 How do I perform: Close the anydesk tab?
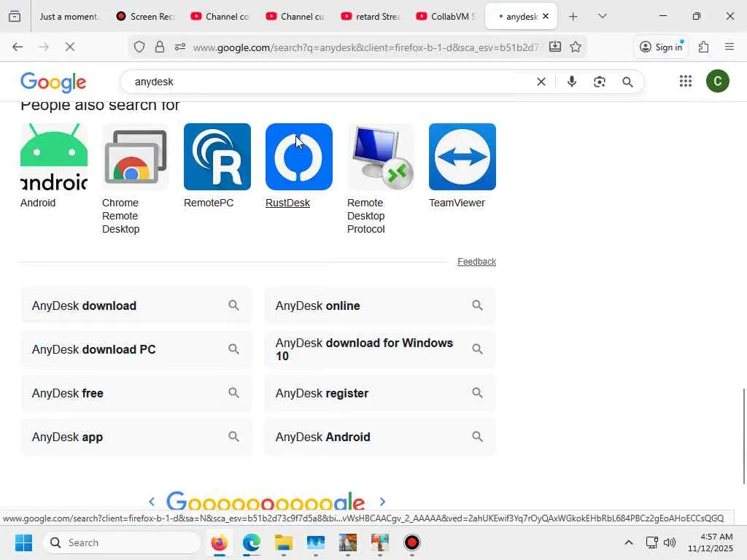tap(546, 16)
